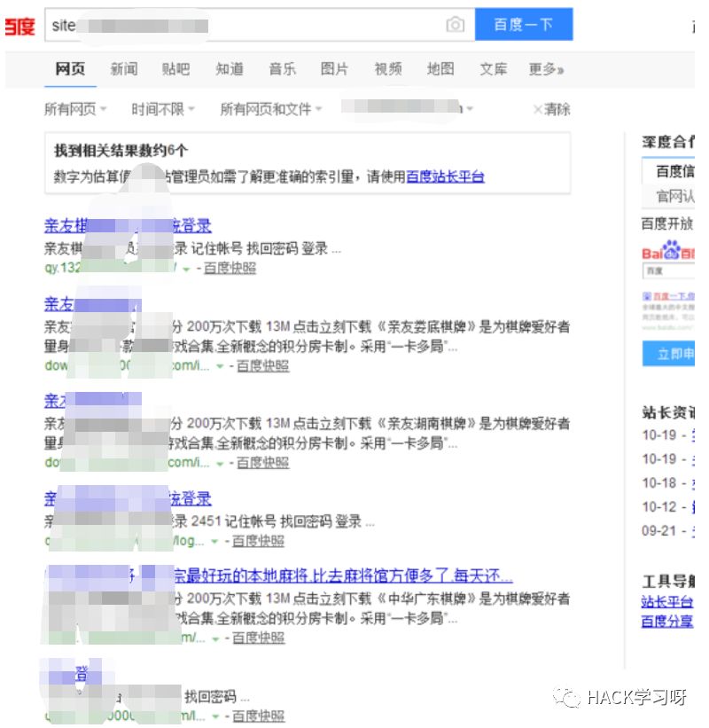
Task: Open the 地图 tab
Action: [440, 68]
